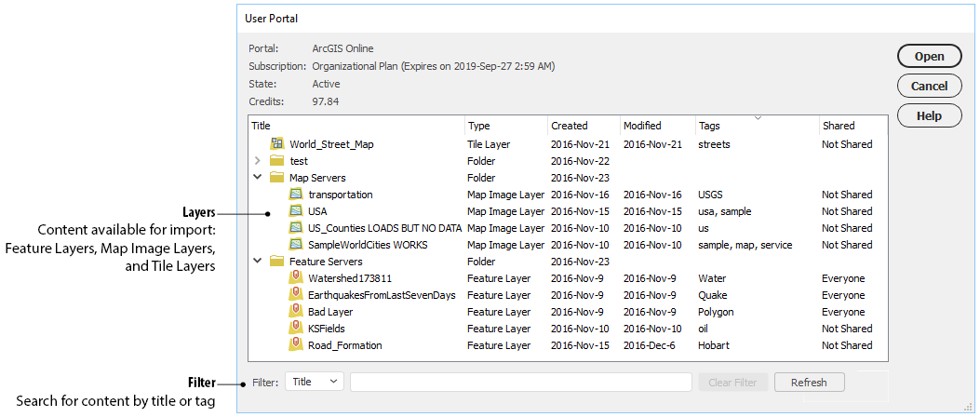Click the test folder icon

277,161
